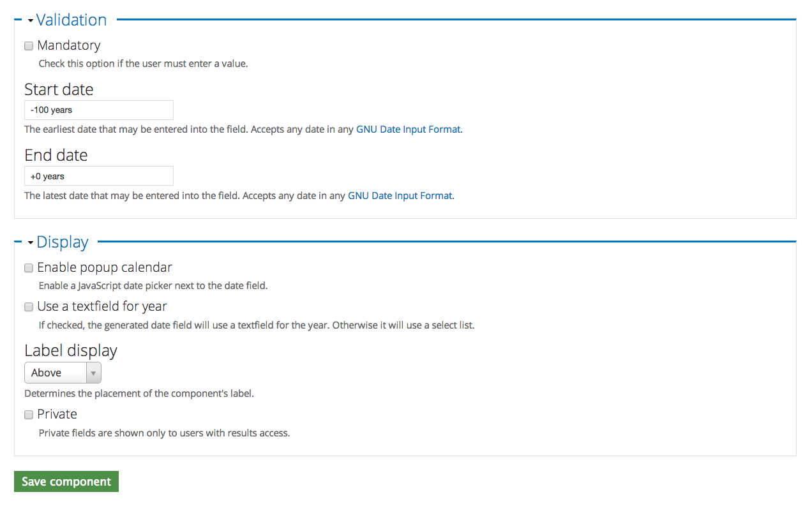This screenshot has width=812, height=506.
Task: Focus the Start date input field
Action: (x=99, y=110)
